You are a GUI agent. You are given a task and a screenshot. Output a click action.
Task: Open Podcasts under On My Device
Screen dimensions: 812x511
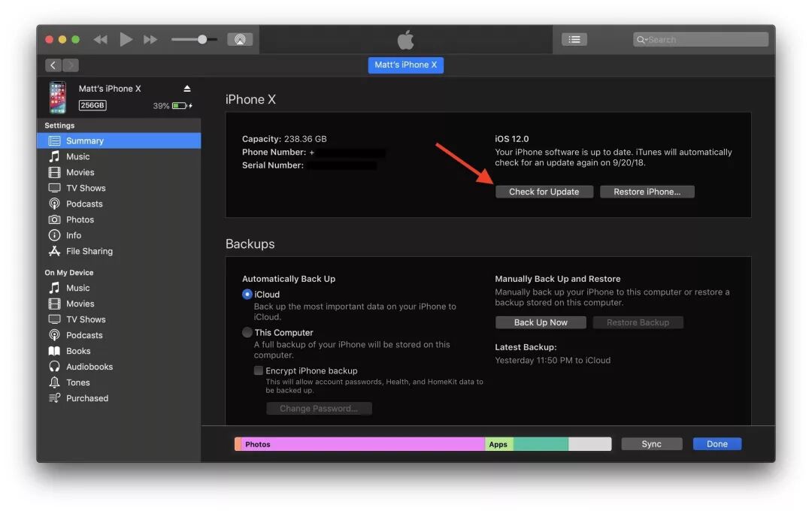[119, 335]
